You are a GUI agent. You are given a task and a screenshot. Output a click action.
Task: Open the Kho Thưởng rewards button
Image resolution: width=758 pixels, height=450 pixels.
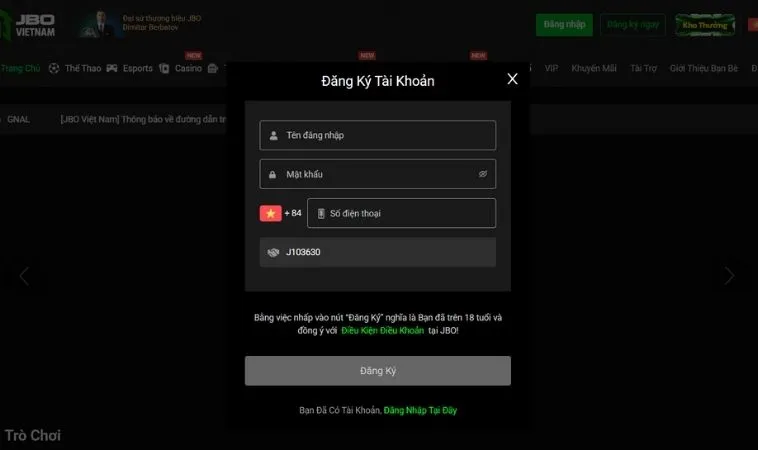pos(705,25)
